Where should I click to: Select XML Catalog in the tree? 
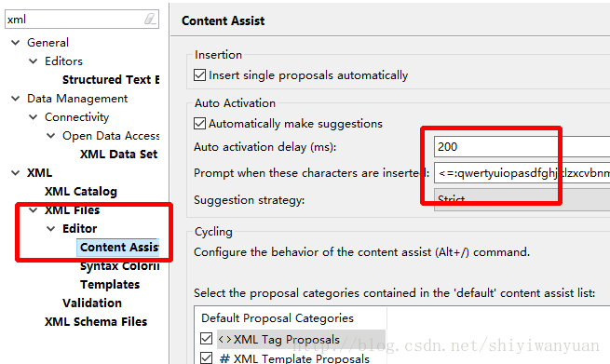click(80, 192)
